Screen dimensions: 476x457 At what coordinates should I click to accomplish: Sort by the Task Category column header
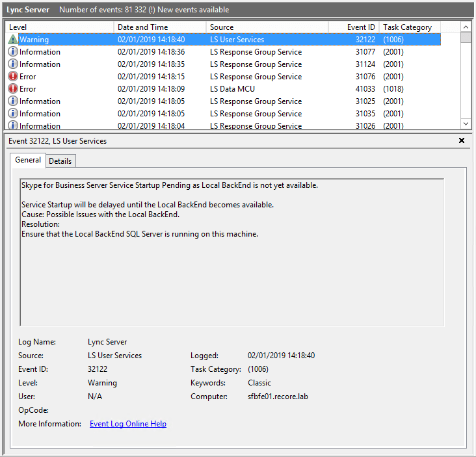point(410,27)
